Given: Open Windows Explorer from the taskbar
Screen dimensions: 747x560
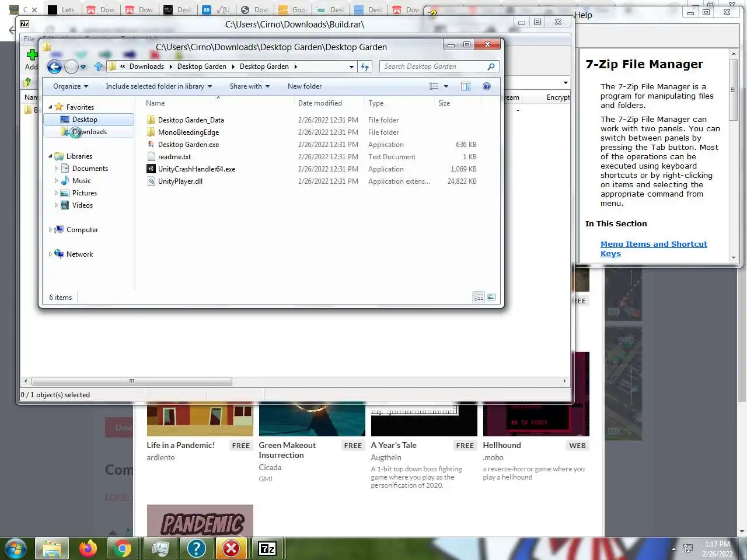Looking at the screenshot, I should coord(52,548).
